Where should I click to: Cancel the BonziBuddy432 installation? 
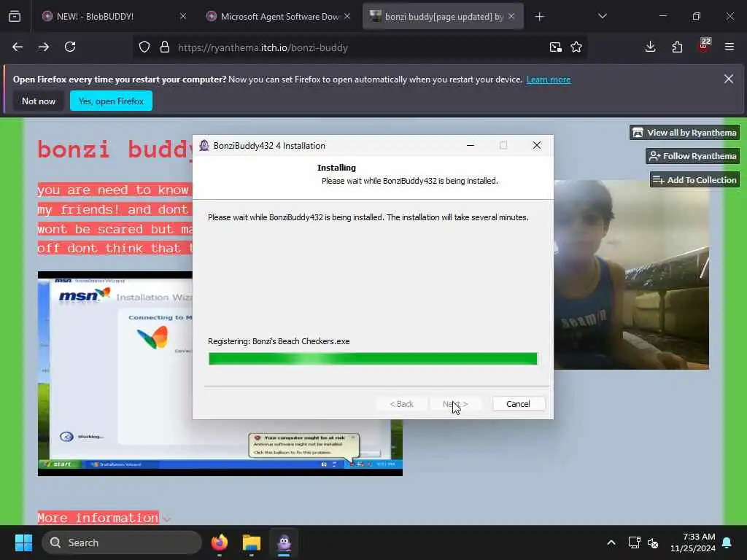click(518, 404)
